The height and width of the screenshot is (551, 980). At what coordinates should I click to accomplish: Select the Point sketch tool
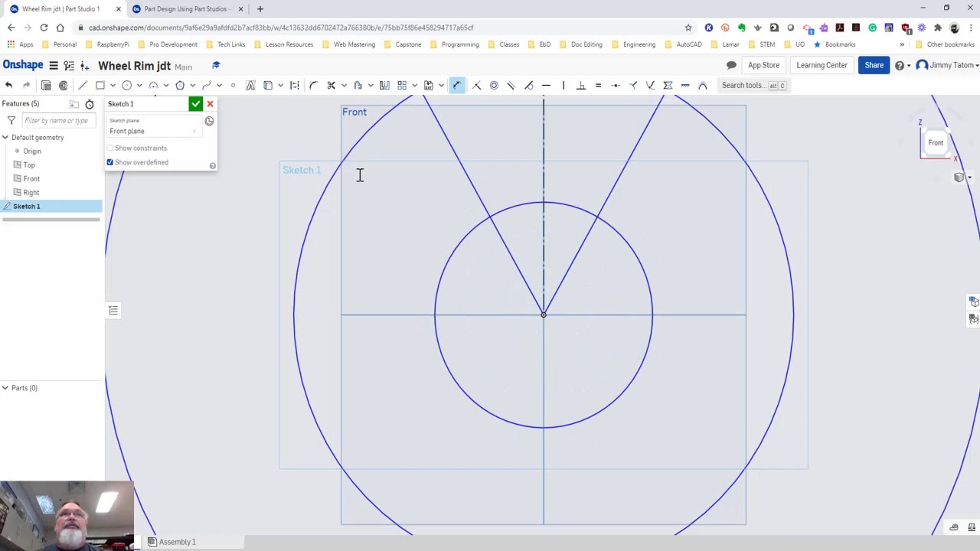coord(233,85)
